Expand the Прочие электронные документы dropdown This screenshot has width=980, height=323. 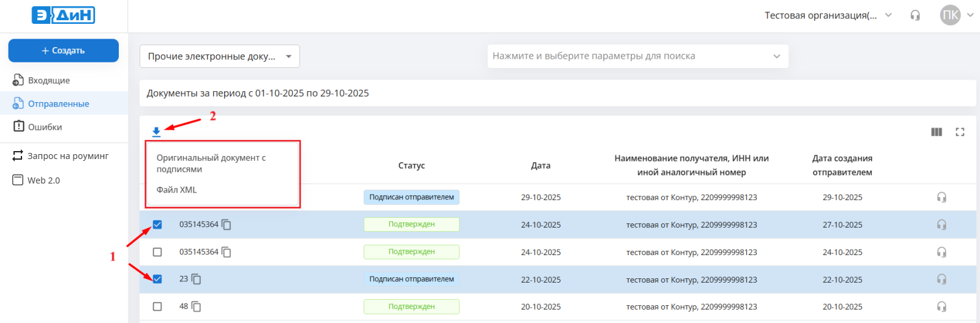coord(219,56)
